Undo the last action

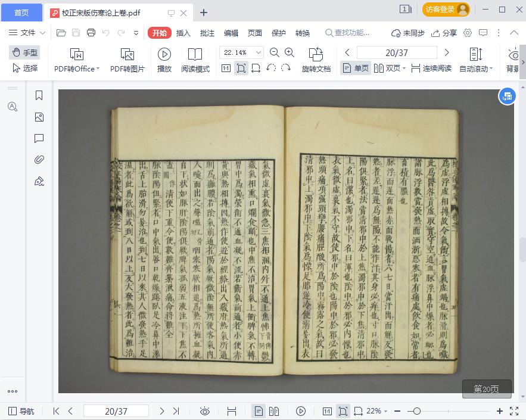(105, 33)
